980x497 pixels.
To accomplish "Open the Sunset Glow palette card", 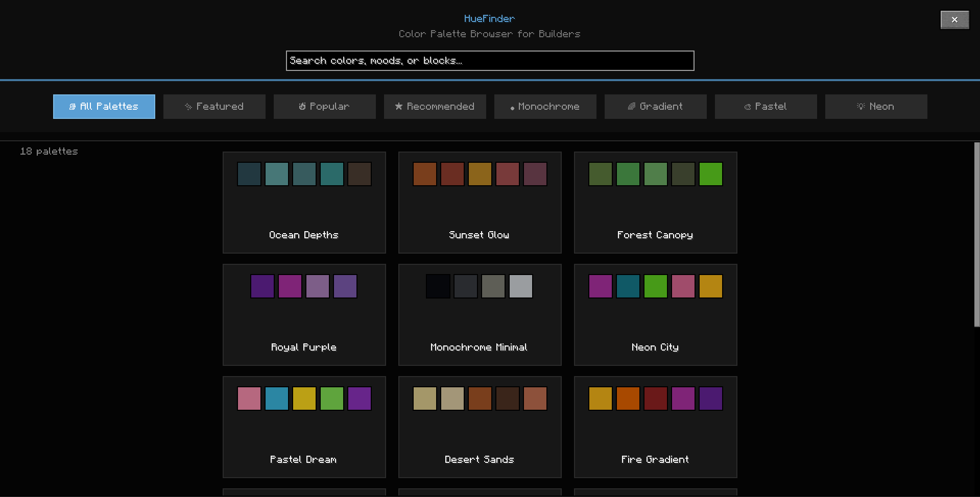I will [480, 203].
